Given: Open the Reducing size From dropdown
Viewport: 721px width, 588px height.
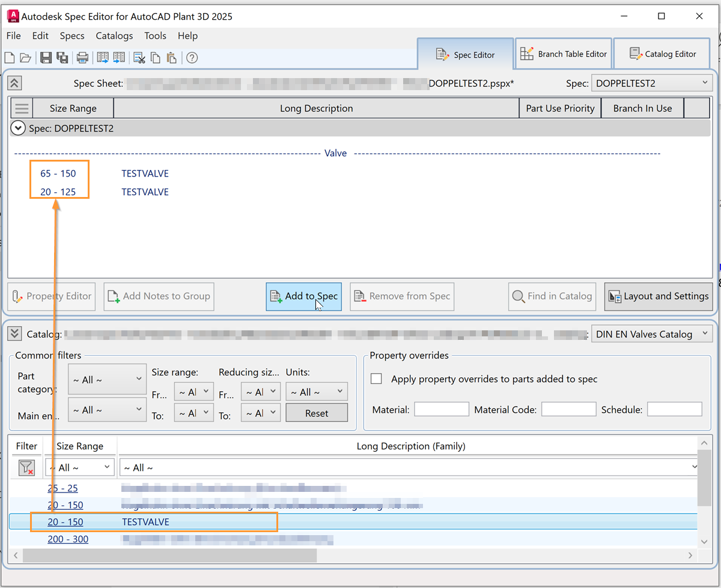Looking at the screenshot, I should [x=261, y=392].
